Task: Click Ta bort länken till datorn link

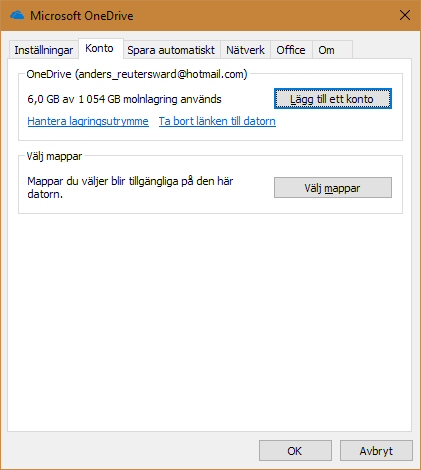Action: click(x=217, y=121)
